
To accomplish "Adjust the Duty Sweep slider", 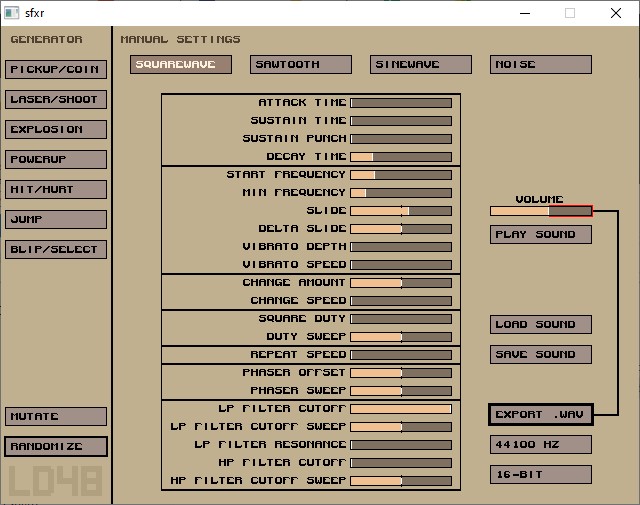I will pos(401,336).
